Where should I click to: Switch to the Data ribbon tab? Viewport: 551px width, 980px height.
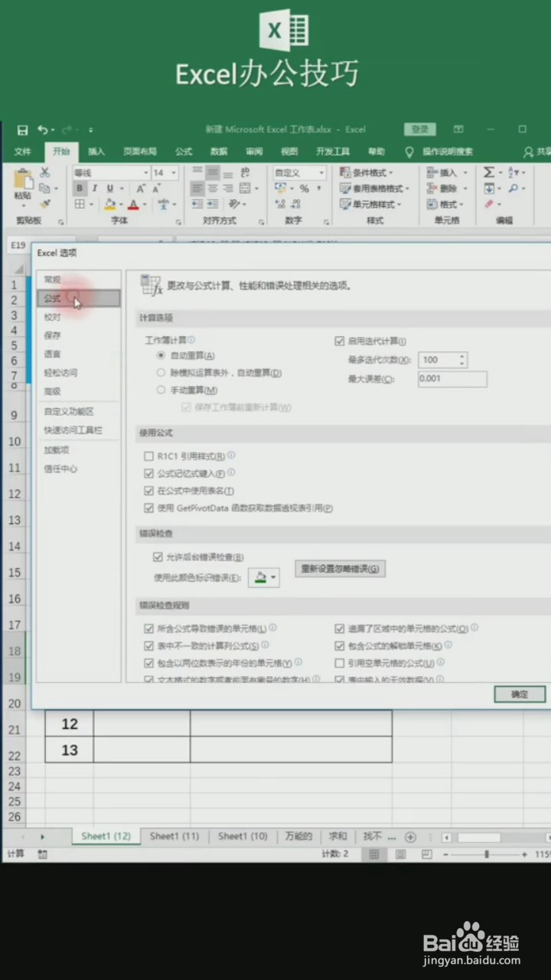[219, 152]
